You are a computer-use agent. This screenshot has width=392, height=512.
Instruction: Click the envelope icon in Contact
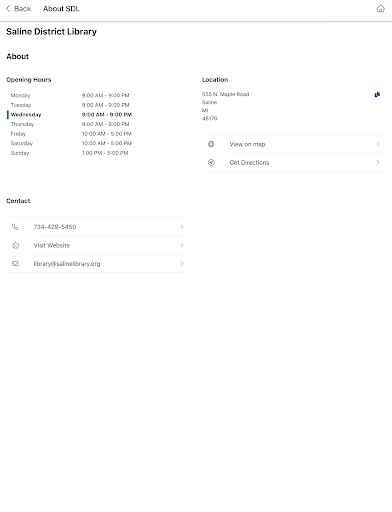point(15,264)
